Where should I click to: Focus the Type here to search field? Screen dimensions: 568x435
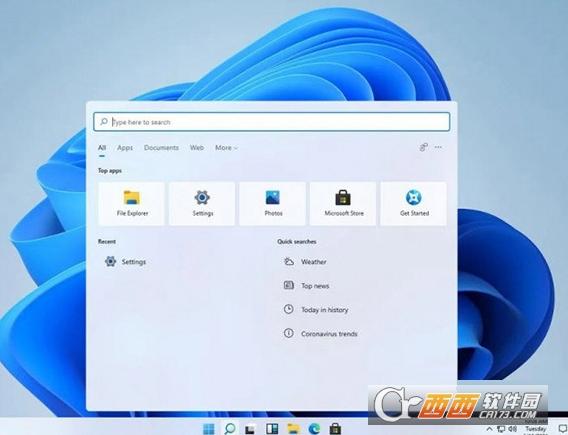click(272, 122)
